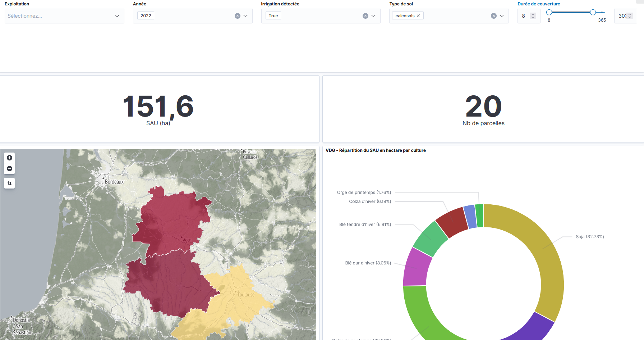Click the chart title VDG - Répartition du SAU

tap(376, 150)
